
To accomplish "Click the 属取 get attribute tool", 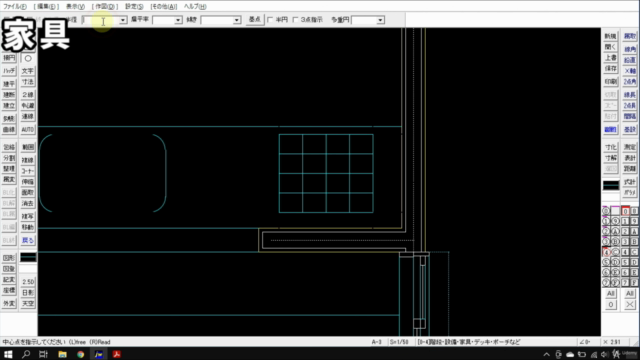I will pos(630,36).
